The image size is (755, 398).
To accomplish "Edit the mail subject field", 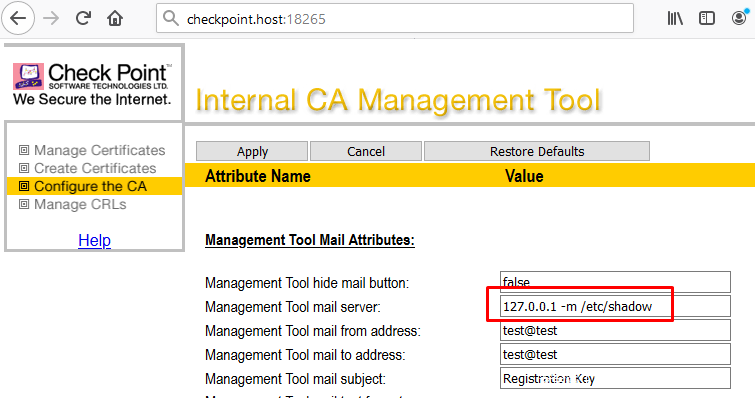I will click(x=615, y=378).
